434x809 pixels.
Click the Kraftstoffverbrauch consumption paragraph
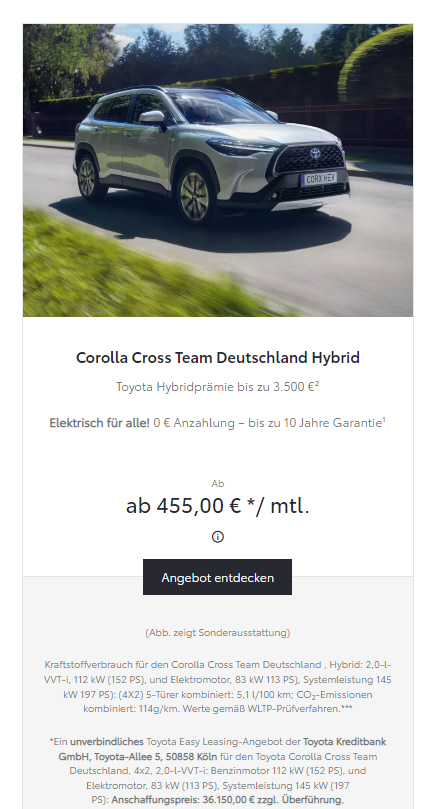click(218, 687)
